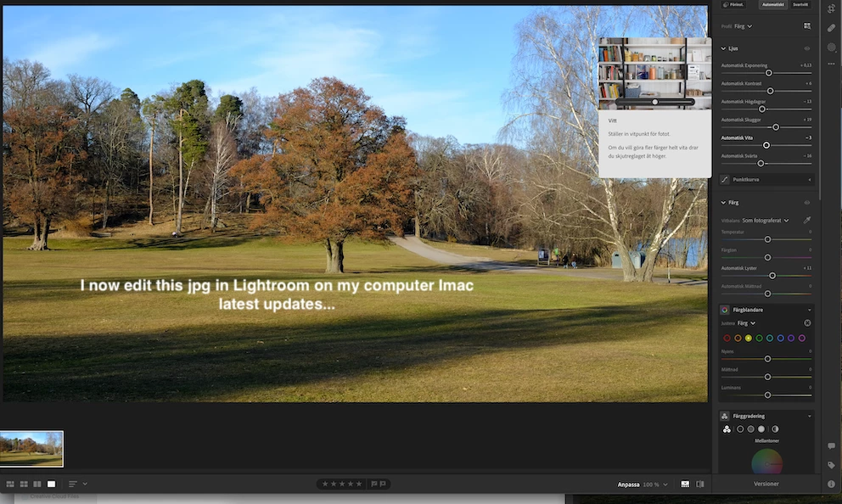Click the Automatisk Kontrast slider handle
The width and height of the screenshot is (842, 504).
tap(770, 91)
